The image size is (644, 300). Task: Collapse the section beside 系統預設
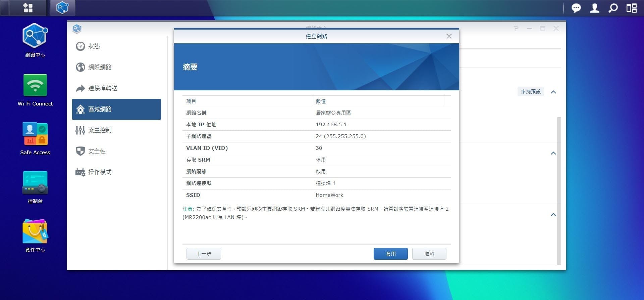coord(553,92)
